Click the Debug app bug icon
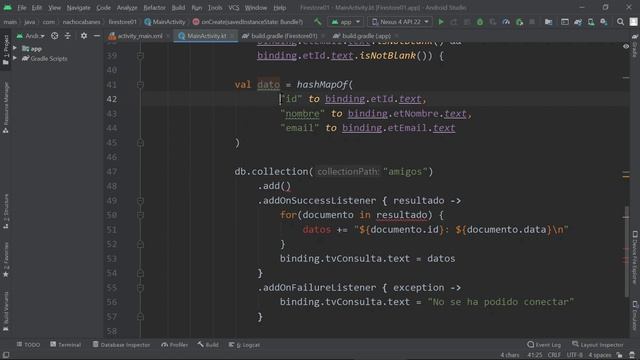 tap(480, 22)
